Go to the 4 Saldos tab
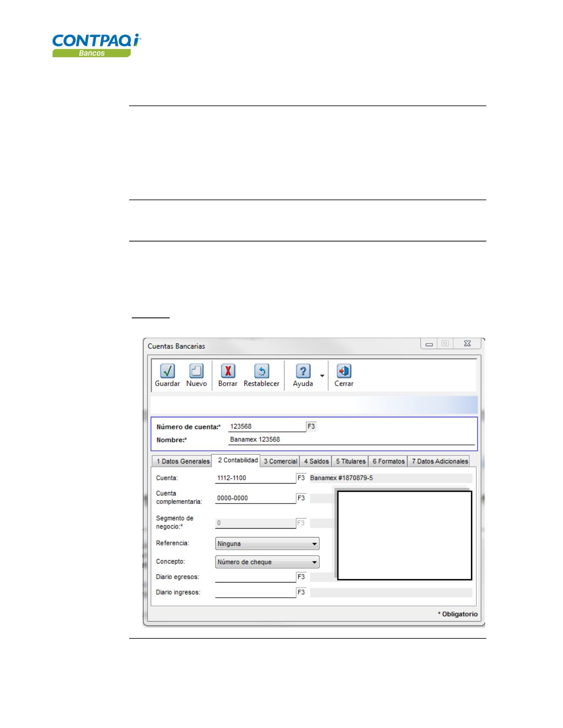563x728 pixels. 316,461
